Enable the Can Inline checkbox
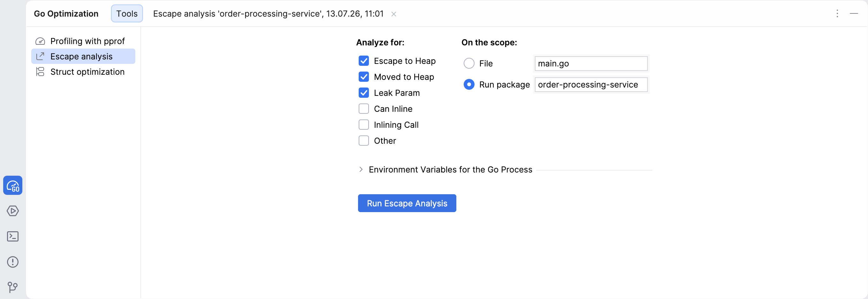The width and height of the screenshot is (868, 299). tap(363, 109)
